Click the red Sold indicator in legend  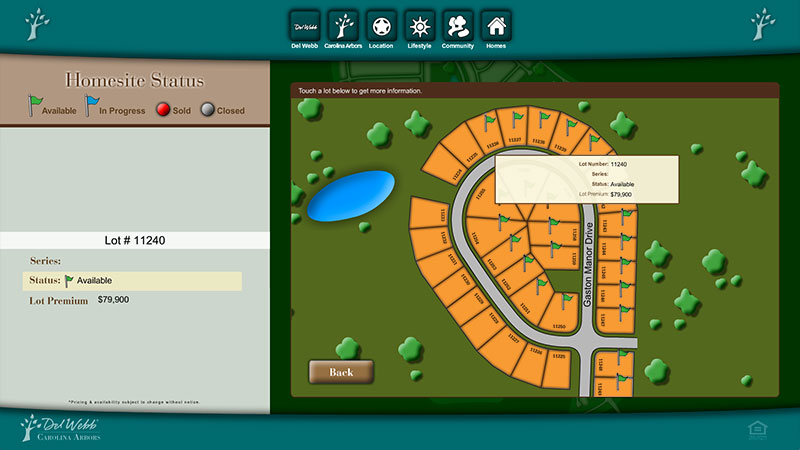[x=163, y=110]
